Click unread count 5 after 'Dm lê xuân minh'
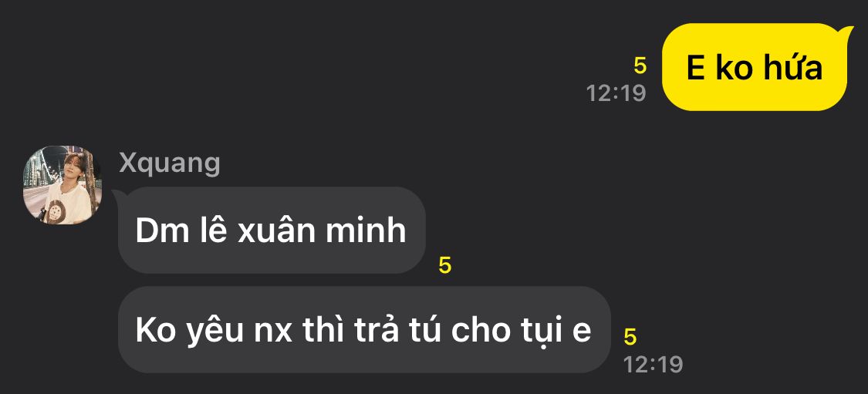 pos(445,266)
